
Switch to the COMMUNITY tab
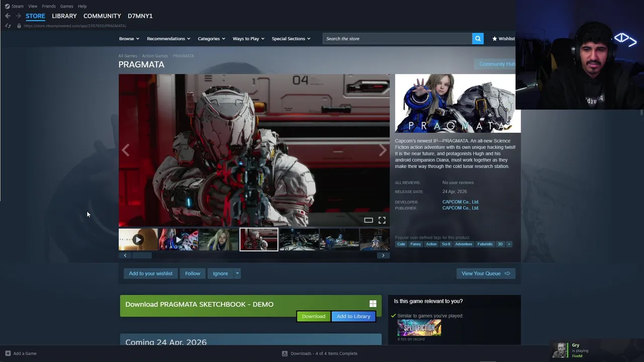(102, 16)
